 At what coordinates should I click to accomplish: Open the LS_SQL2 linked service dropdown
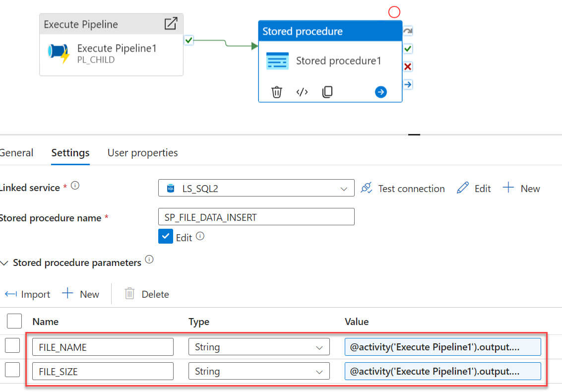256,189
